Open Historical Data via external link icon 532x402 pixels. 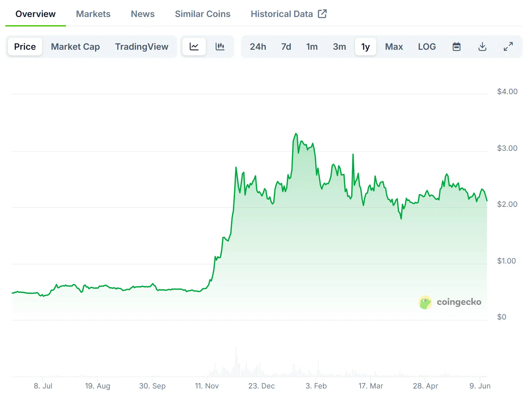coord(323,14)
